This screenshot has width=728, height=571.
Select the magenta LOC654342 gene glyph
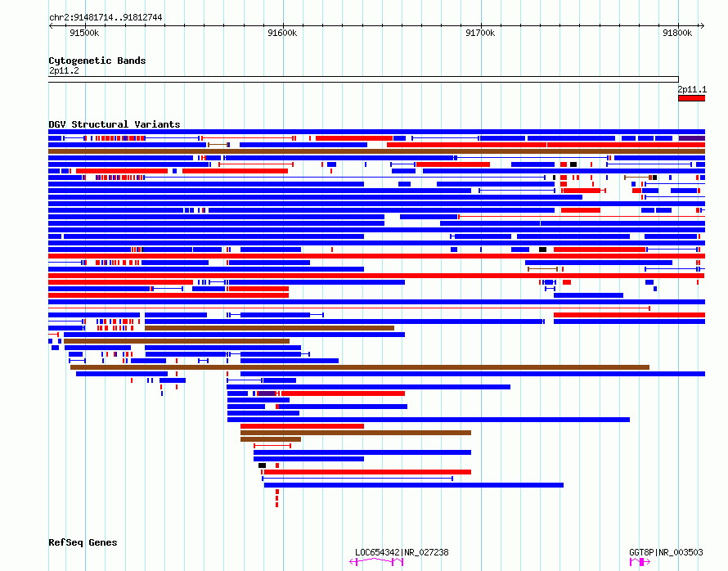(376, 562)
